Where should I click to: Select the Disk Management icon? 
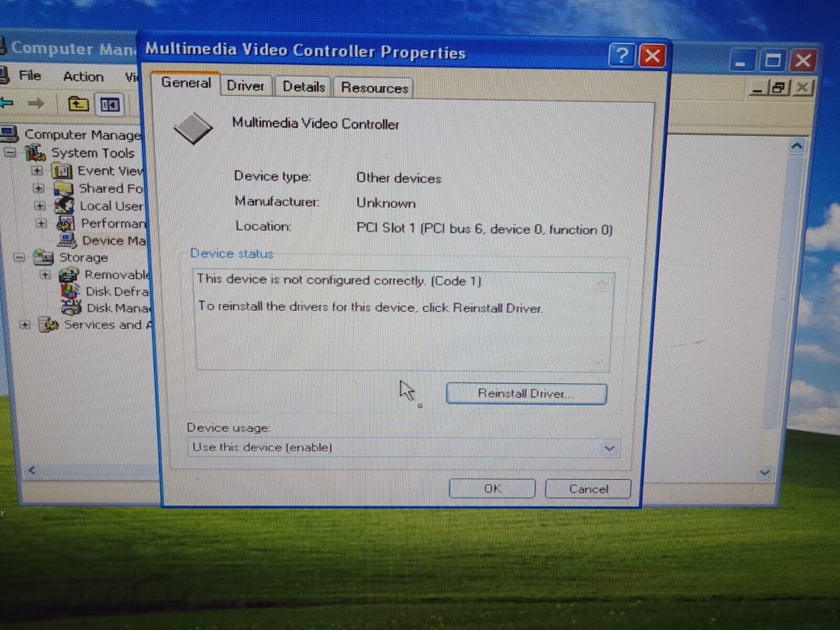pos(71,307)
